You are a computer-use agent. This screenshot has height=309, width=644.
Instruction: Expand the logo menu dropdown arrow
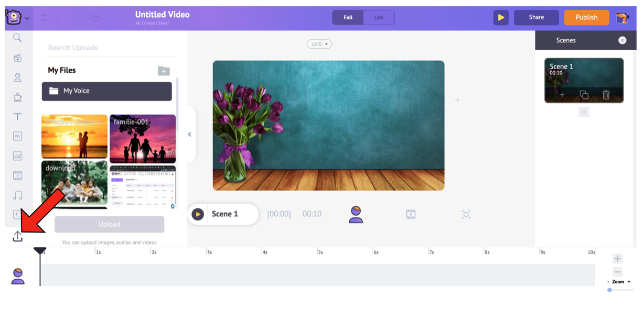27,18
